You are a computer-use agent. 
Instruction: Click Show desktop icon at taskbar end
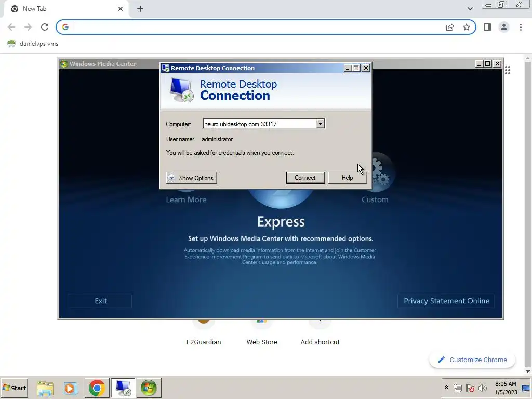click(526, 388)
